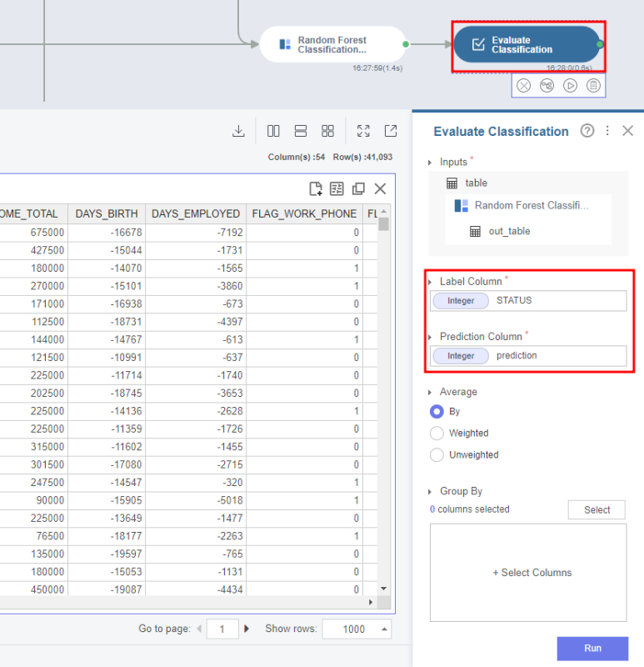
Task: Collapse the Group By section
Action: [430, 492]
